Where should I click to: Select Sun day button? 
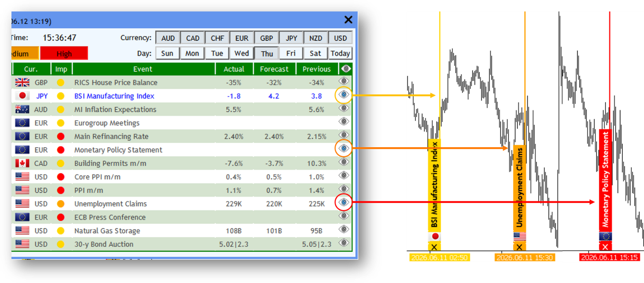pyautogui.click(x=168, y=53)
